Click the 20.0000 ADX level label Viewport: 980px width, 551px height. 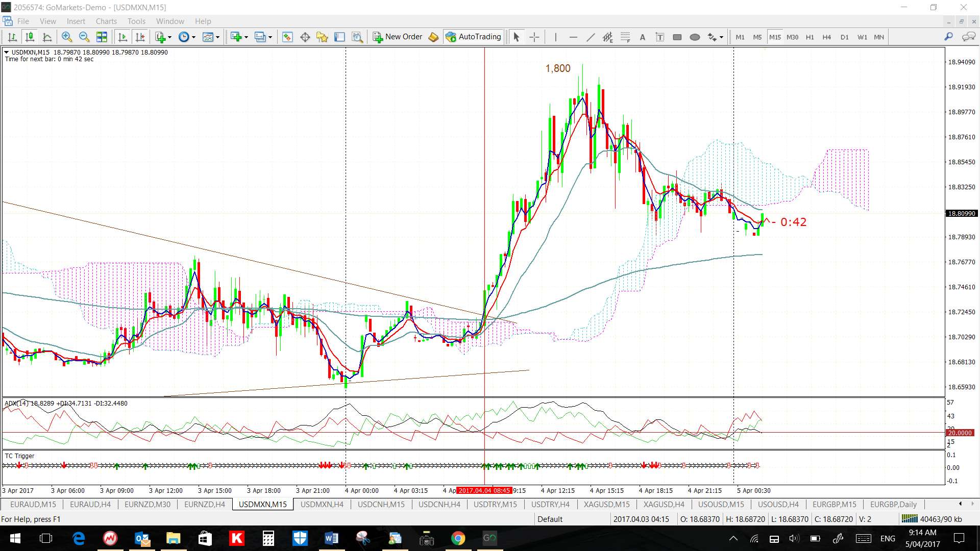(960, 433)
